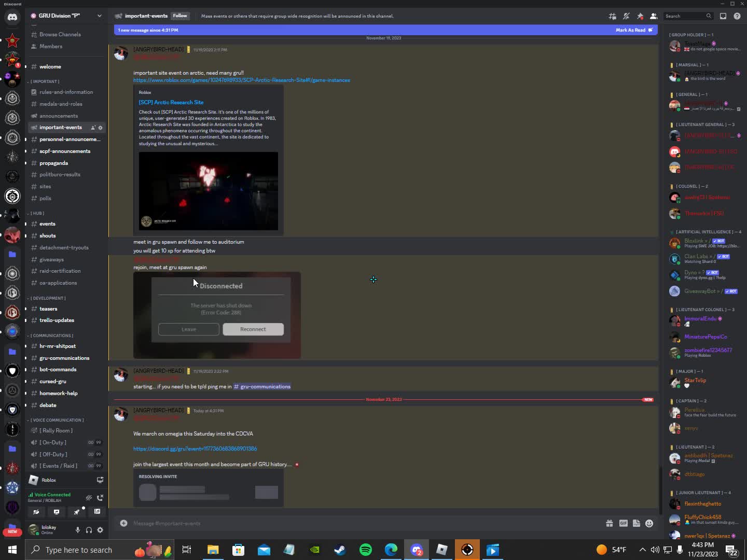Collapse the COMMUNICATIONS channel category
This screenshot has width=747, height=560.
coord(52,335)
